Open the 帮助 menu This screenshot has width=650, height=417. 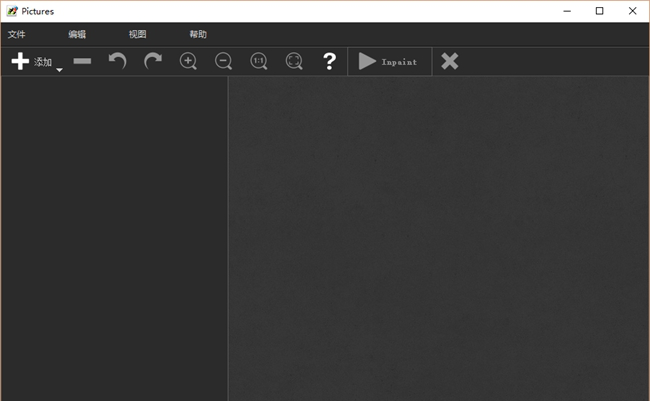[x=198, y=34]
